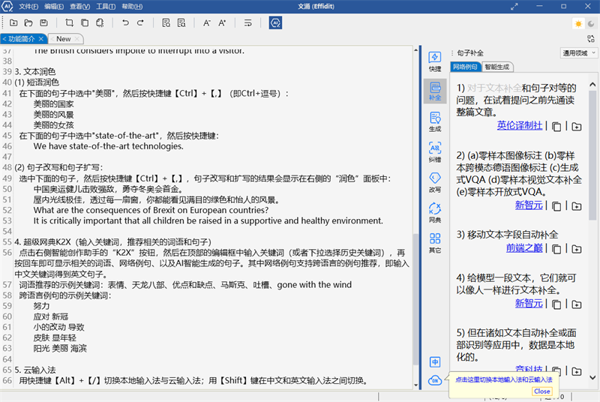The height and width of the screenshot is (402, 600).
Task: Switch to the 智能生成 tab
Action: (x=499, y=67)
